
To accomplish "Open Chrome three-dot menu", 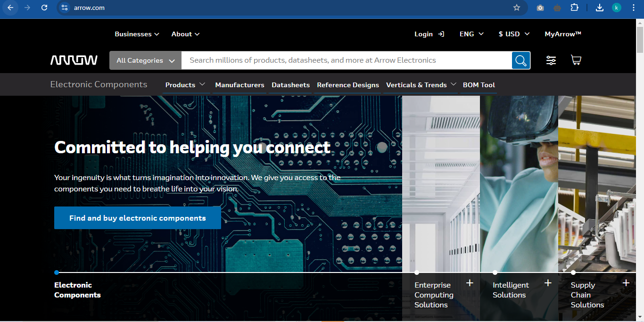I will point(633,8).
